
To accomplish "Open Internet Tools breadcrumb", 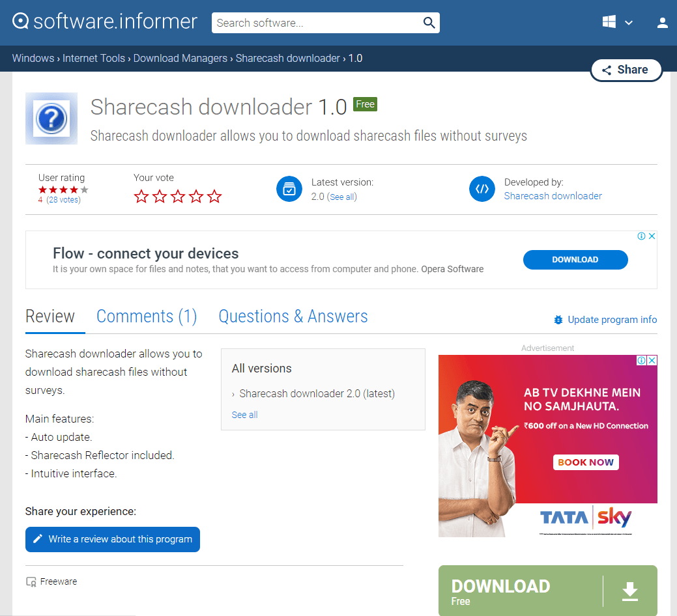I will click(94, 58).
